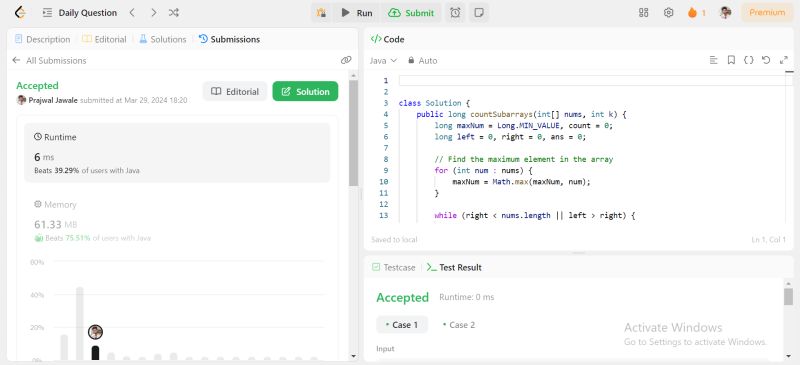Click the LeetCode logo icon
Image resolution: width=800 pixels, height=365 pixels.
(20, 12)
